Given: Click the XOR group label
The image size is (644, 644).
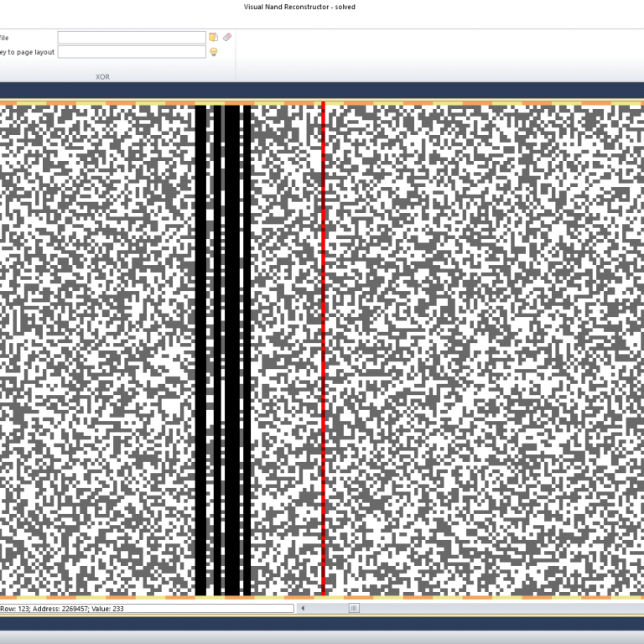Looking at the screenshot, I should click(102, 76).
